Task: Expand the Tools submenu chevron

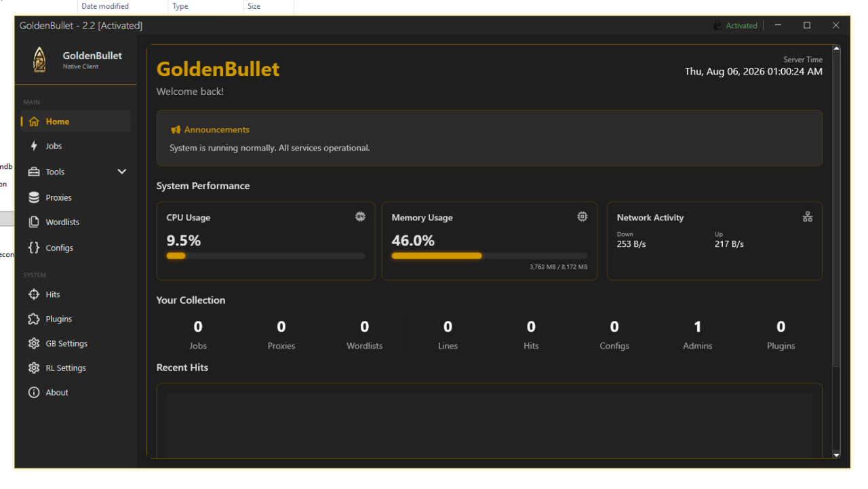Action: click(122, 172)
